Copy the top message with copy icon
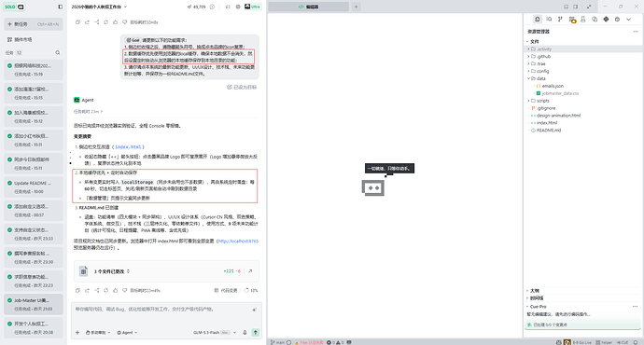This screenshot has height=345, width=644. 77,22
